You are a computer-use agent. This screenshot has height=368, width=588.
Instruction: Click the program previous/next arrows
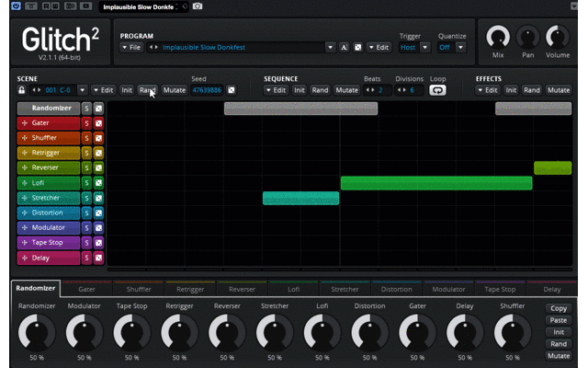click(153, 47)
